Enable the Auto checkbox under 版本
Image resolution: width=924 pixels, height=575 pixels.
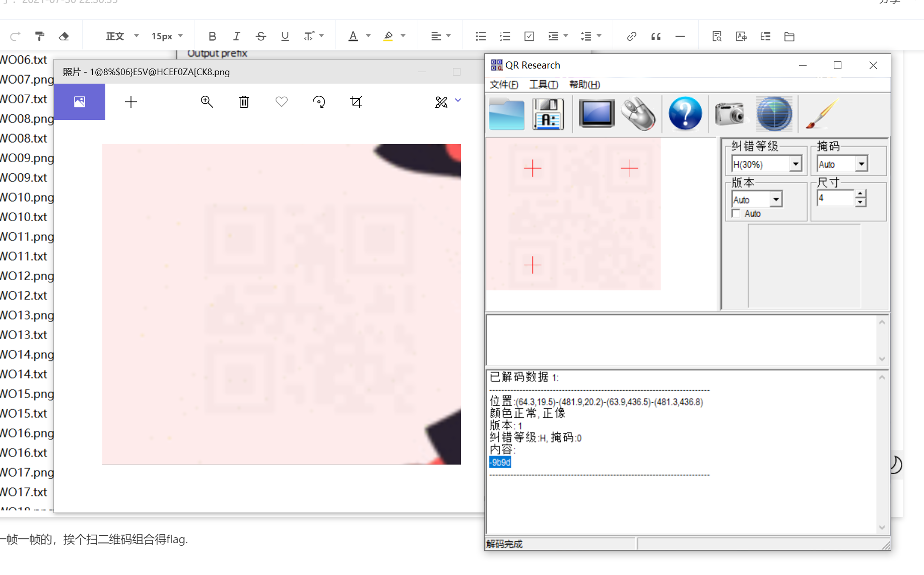(x=736, y=214)
